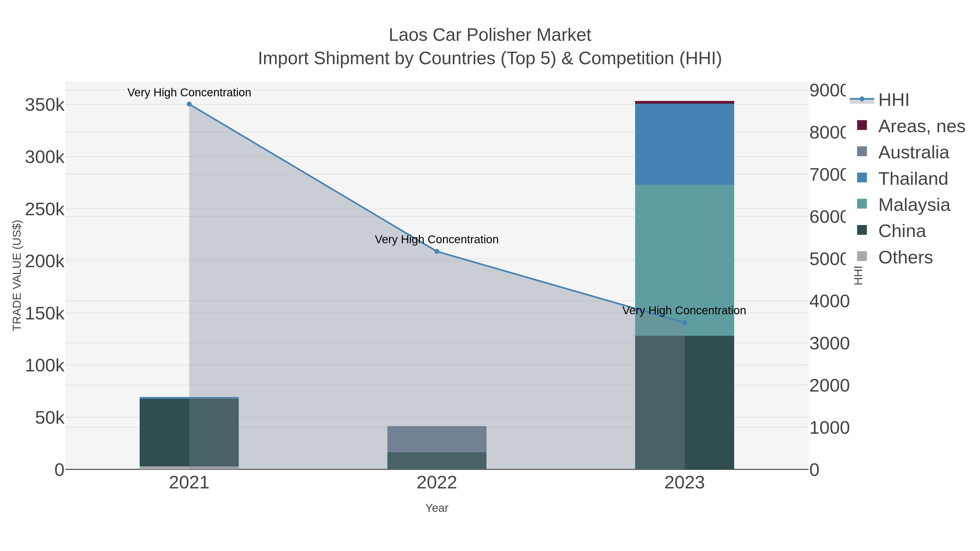This screenshot has height=551, width=980.
Task: Select the China bar segment in 2023
Action: pos(684,402)
